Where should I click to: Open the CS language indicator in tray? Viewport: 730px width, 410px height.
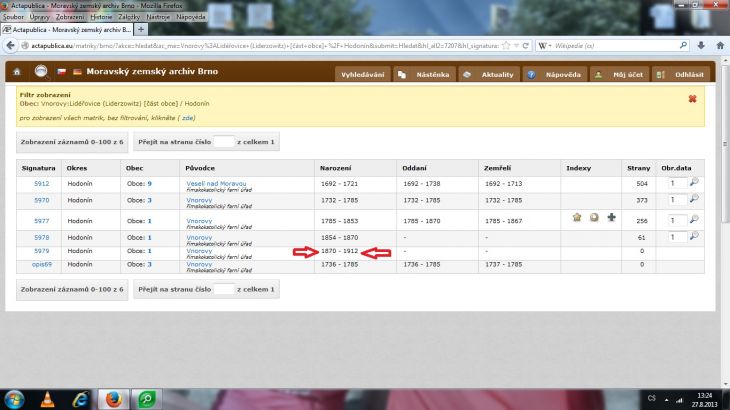tap(651, 399)
